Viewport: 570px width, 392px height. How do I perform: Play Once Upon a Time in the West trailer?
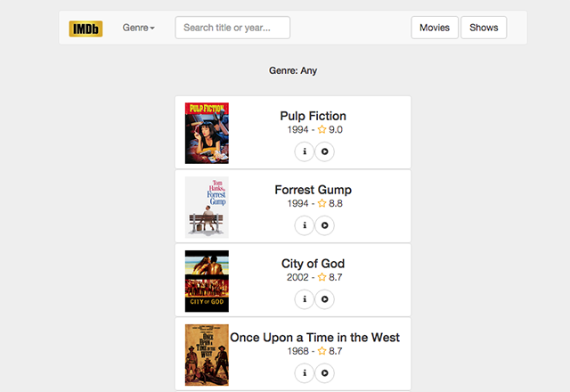tap(324, 372)
